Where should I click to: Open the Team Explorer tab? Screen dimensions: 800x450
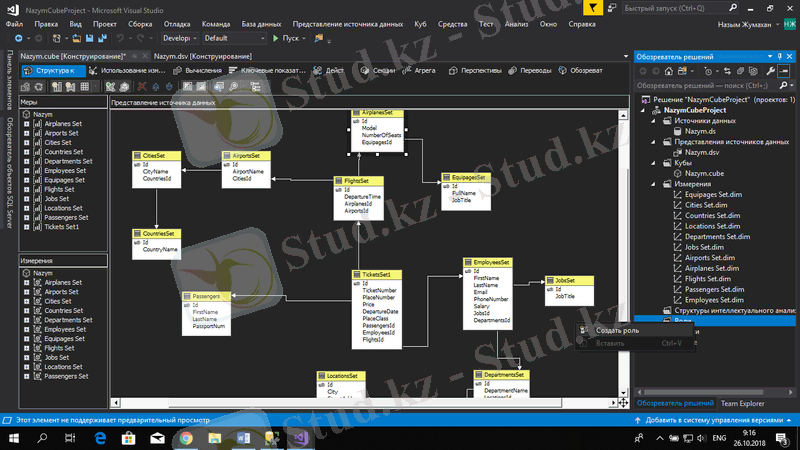(742, 404)
